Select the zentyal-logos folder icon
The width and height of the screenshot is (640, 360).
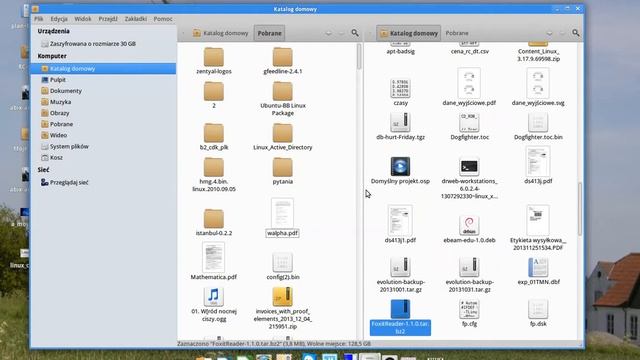coord(214,57)
